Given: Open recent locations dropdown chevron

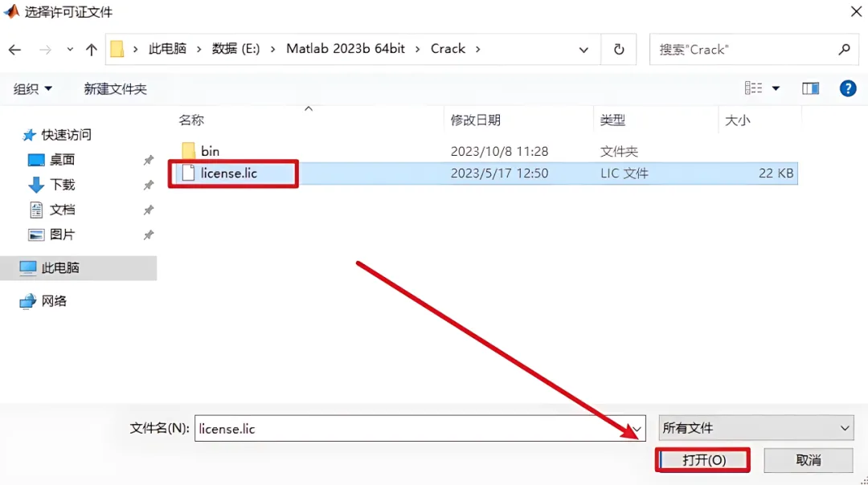Looking at the screenshot, I should click(x=70, y=50).
